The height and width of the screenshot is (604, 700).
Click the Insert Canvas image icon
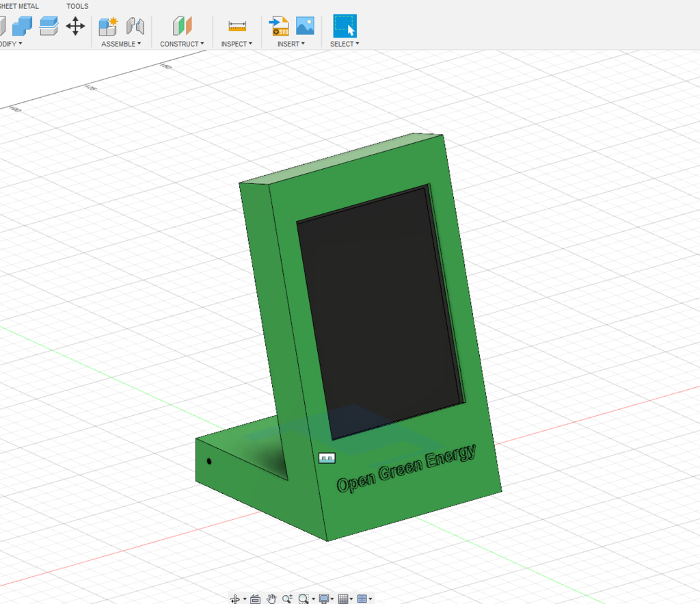[304, 27]
